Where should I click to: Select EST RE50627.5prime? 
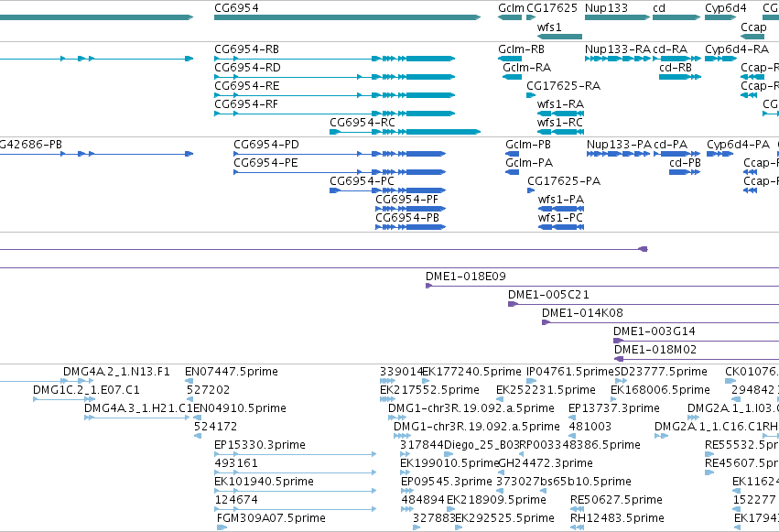(x=617, y=501)
